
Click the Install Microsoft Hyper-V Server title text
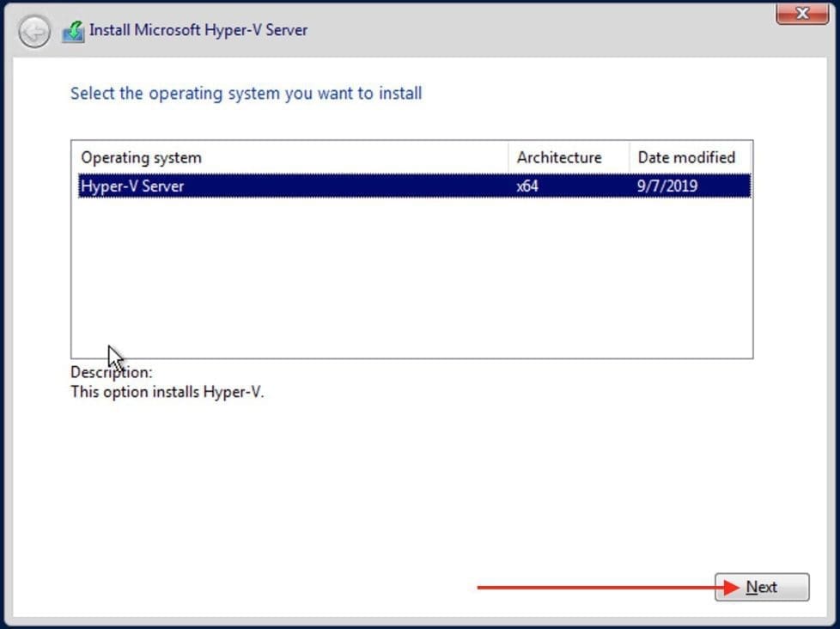click(198, 30)
